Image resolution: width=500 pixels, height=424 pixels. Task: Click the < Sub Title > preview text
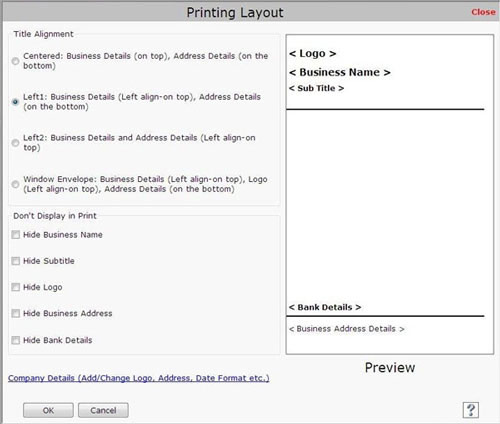point(316,88)
